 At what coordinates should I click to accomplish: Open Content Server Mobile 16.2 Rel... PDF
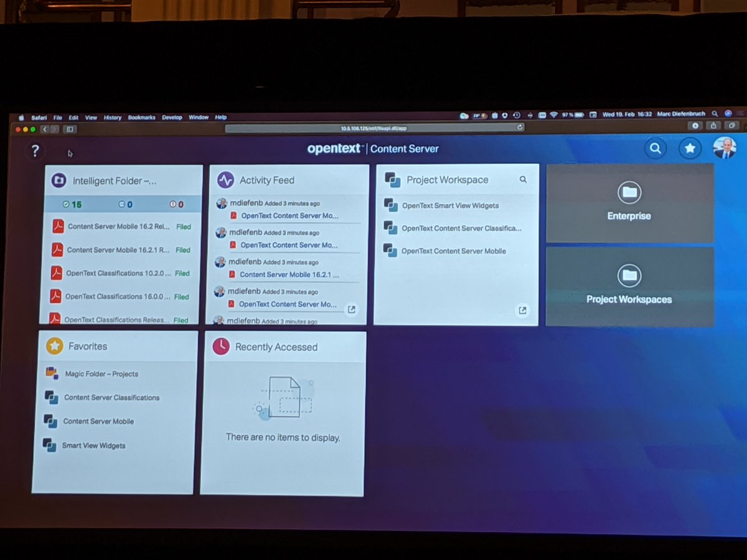pyautogui.click(x=119, y=226)
